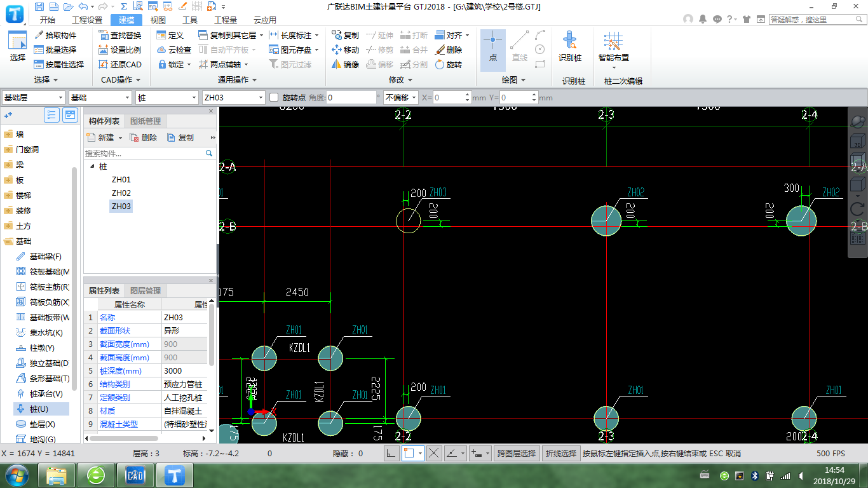Toggle the cross snap button in status bar
Image resolution: width=868 pixels, height=488 pixels.
pos(434,453)
